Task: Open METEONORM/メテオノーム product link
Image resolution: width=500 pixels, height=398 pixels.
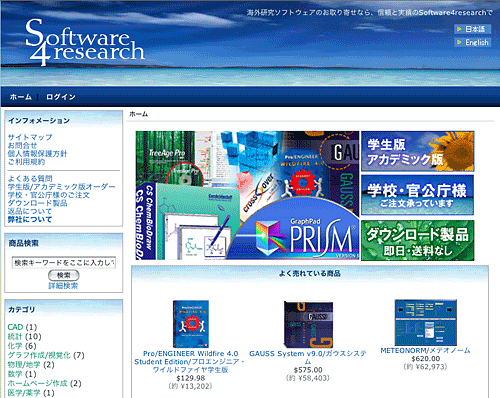Action: [426, 350]
